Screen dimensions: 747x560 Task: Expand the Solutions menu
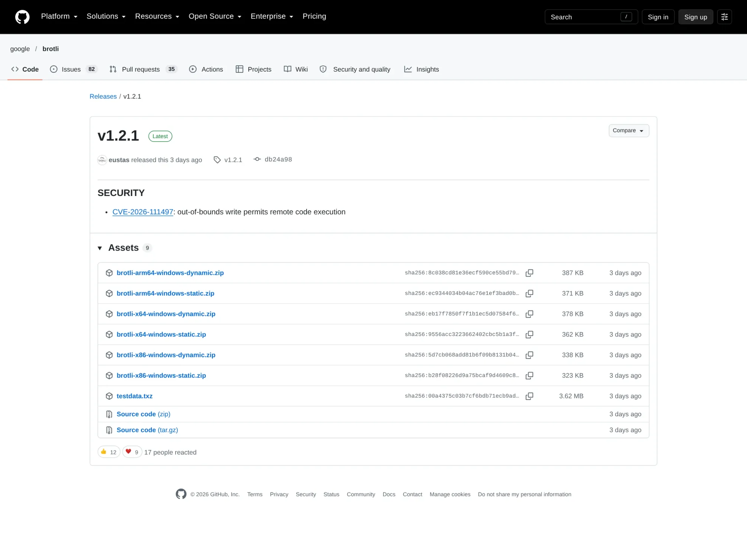(106, 16)
